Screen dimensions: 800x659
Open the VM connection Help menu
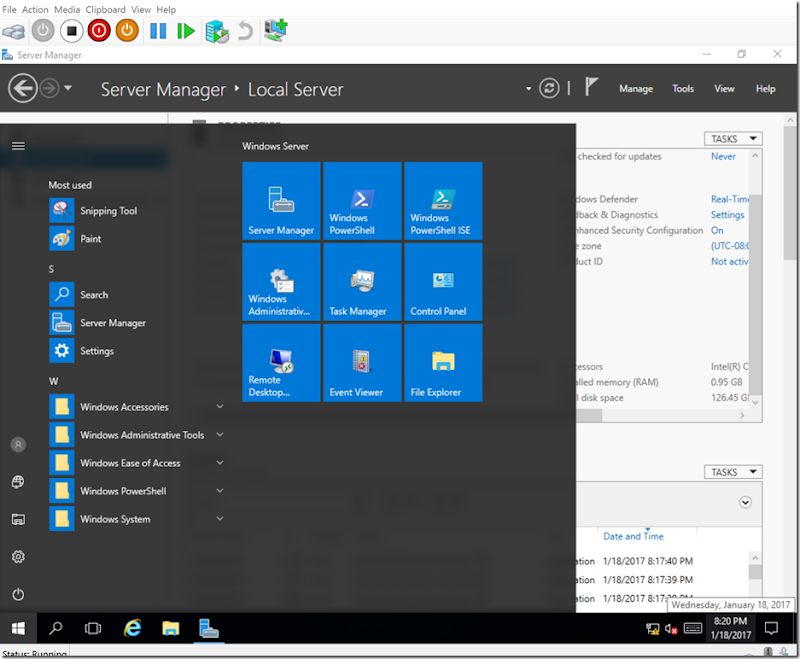pos(166,9)
